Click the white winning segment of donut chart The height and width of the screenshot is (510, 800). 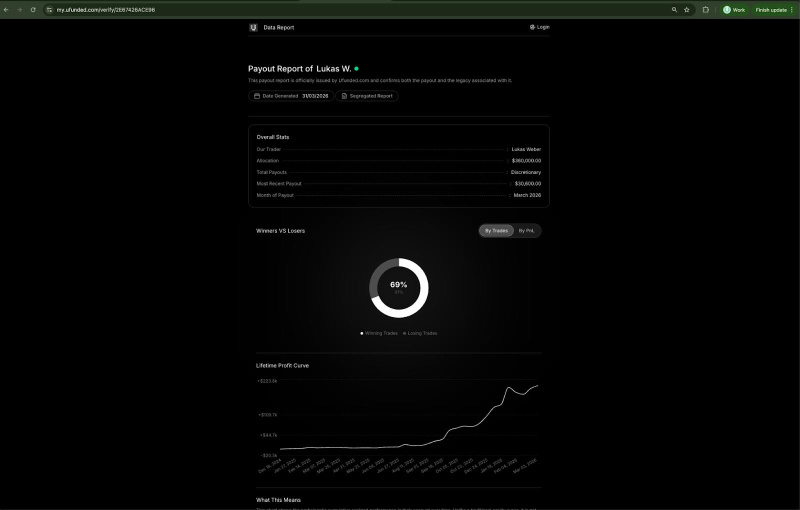426,295
